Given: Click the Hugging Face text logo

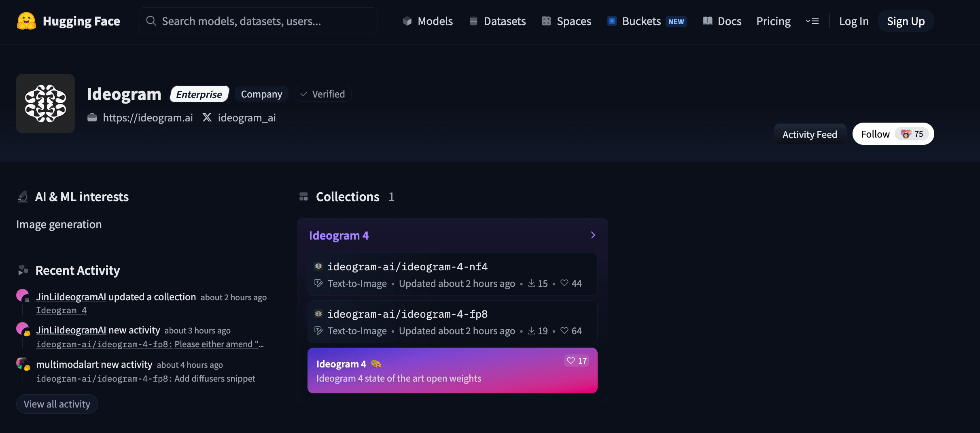Looking at the screenshot, I should pyautogui.click(x=81, y=21).
